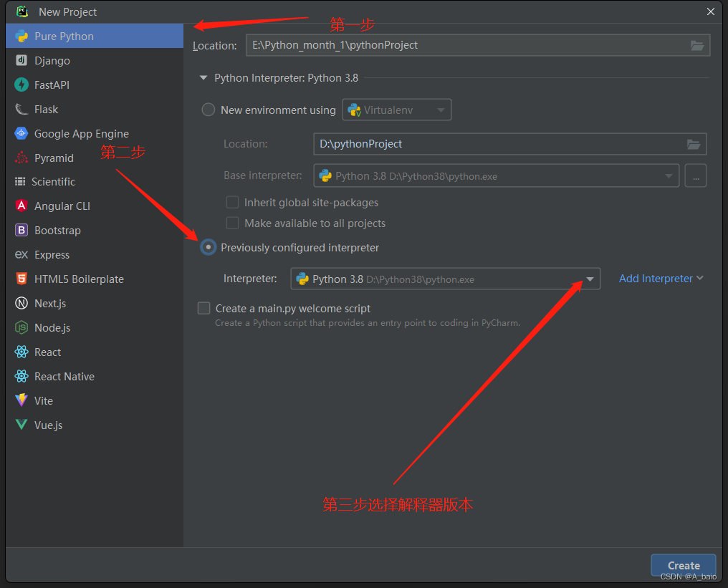Click python icon in Base interpreter field
The width and height of the screenshot is (728, 588).
325,176
